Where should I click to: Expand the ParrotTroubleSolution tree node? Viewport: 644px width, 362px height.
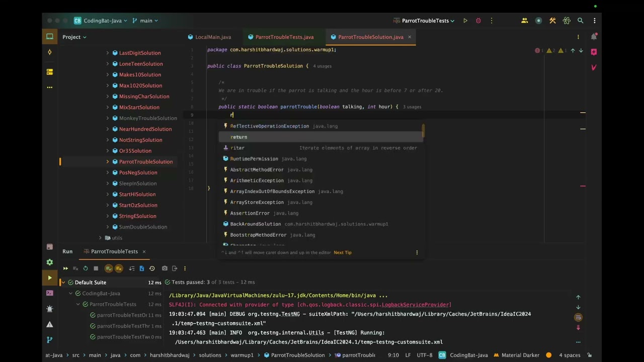coord(108,162)
